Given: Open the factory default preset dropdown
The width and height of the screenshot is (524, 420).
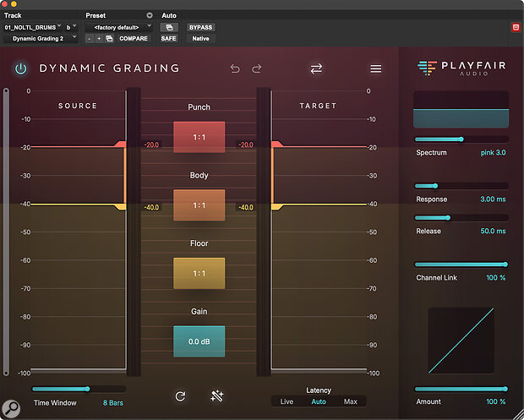Looking at the screenshot, I should pyautogui.click(x=119, y=27).
